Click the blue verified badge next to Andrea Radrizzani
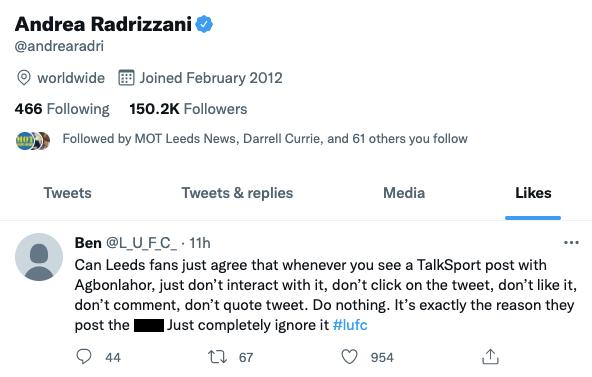Screen dimensions: 592x377 point(204,24)
